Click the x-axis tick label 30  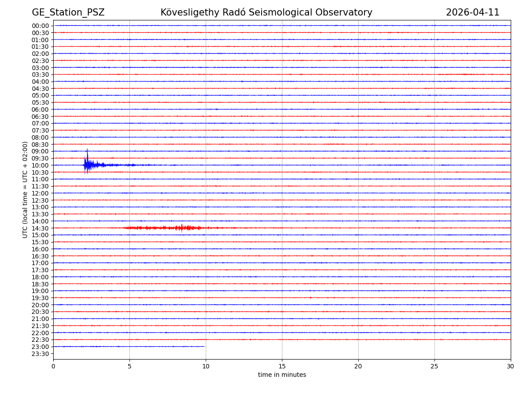point(511,366)
